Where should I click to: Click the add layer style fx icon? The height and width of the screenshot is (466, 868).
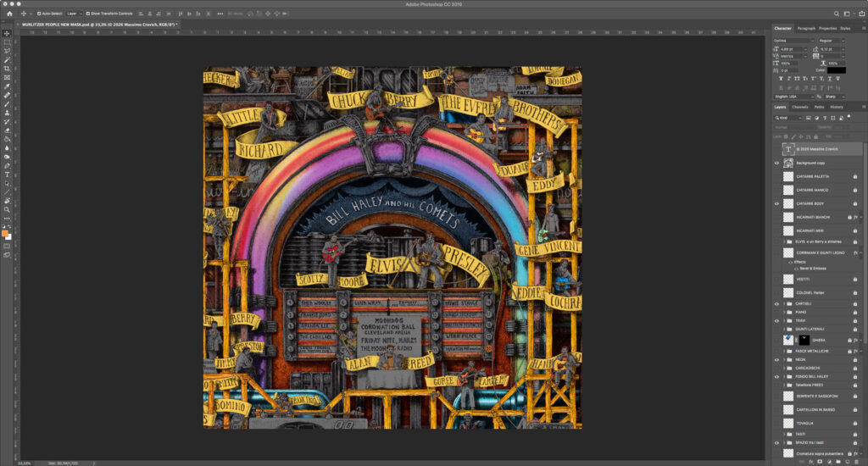click(x=811, y=462)
